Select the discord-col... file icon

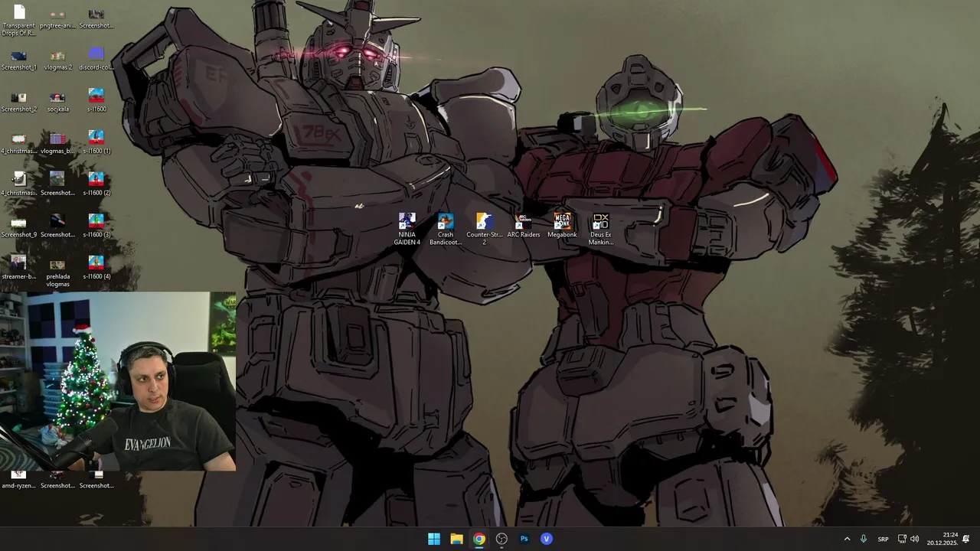(96, 59)
